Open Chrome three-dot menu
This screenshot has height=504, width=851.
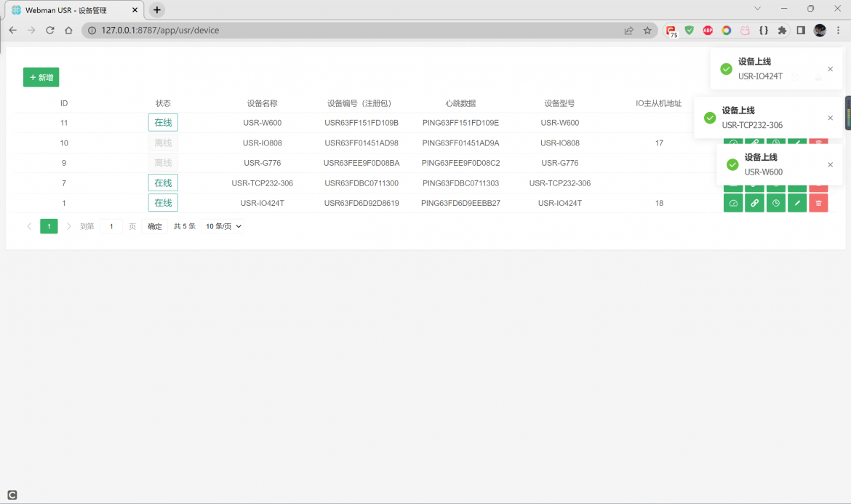click(x=838, y=31)
